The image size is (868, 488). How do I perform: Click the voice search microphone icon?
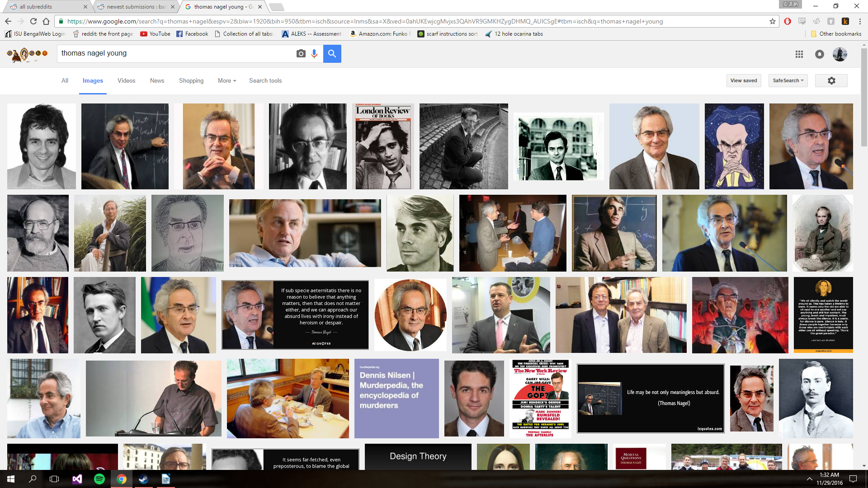(314, 54)
